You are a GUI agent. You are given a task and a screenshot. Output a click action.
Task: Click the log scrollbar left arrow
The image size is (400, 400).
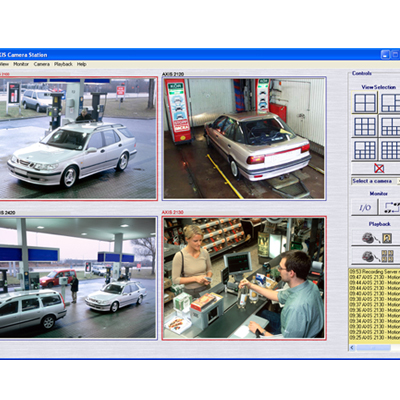(x=352, y=348)
